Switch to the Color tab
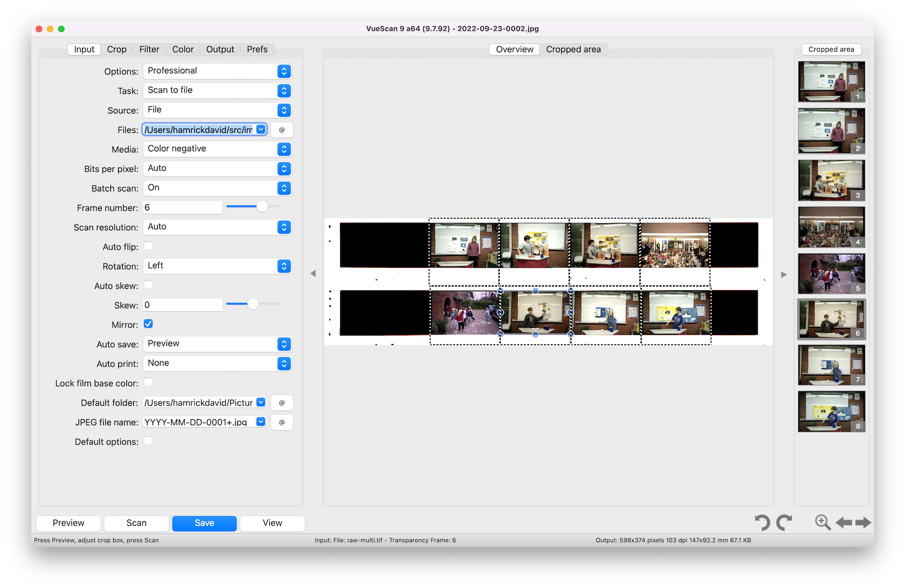Image resolution: width=905 pixels, height=588 pixels. [183, 49]
